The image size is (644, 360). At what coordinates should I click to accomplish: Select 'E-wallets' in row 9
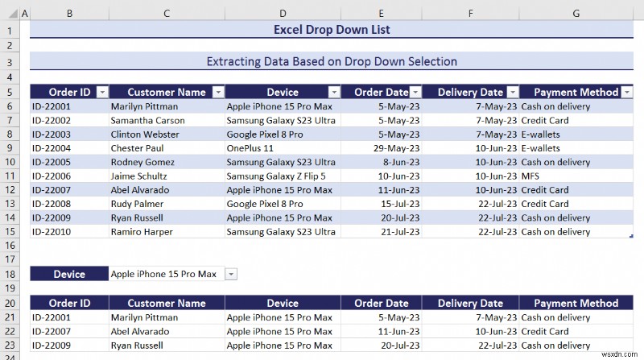(x=576, y=148)
